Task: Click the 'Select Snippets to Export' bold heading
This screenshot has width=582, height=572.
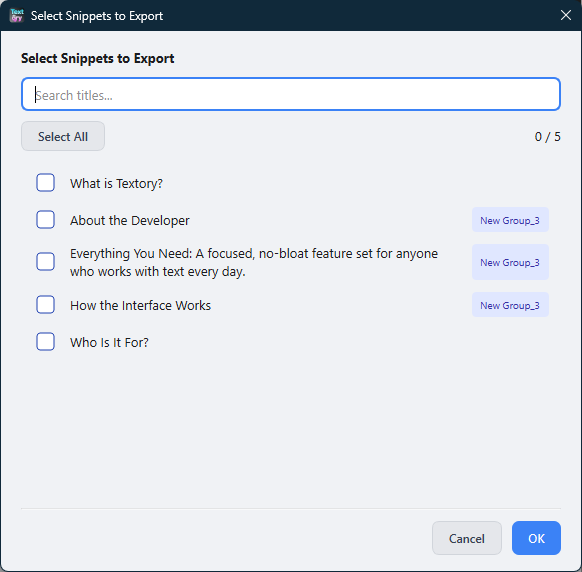Action: (x=98, y=58)
